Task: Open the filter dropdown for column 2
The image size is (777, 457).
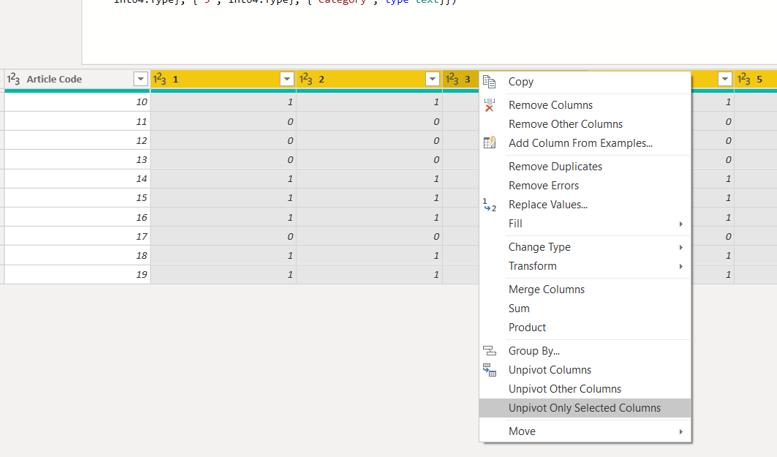Action: click(x=432, y=79)
